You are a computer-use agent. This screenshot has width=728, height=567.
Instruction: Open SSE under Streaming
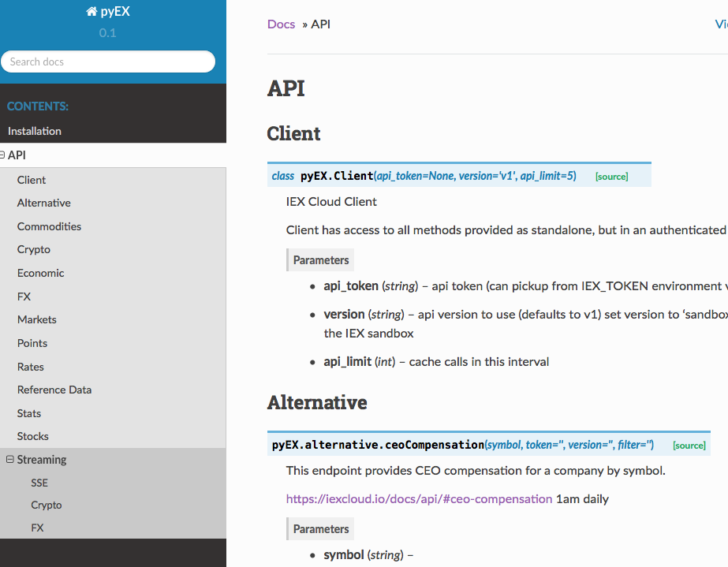(39, 483)
